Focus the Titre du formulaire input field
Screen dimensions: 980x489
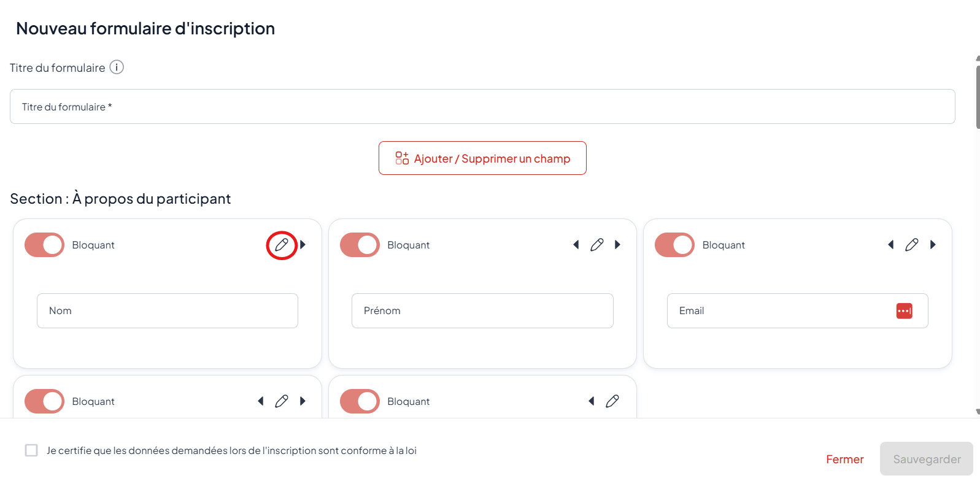(x=482, y=107)
